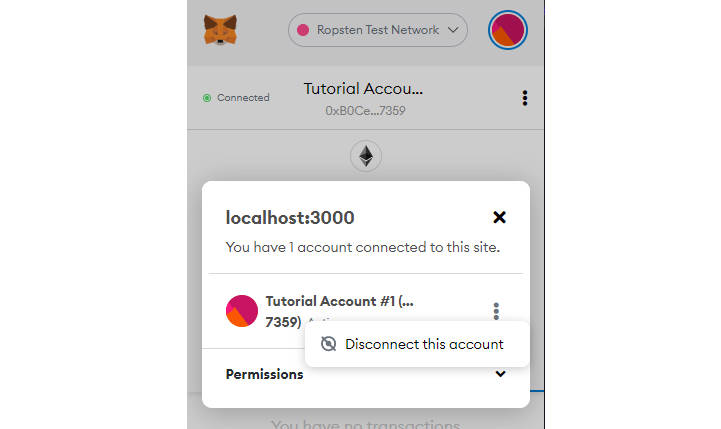Select Tutorial Account #1 name in popup
The image size is (721, 429).
tap(339, 301)
